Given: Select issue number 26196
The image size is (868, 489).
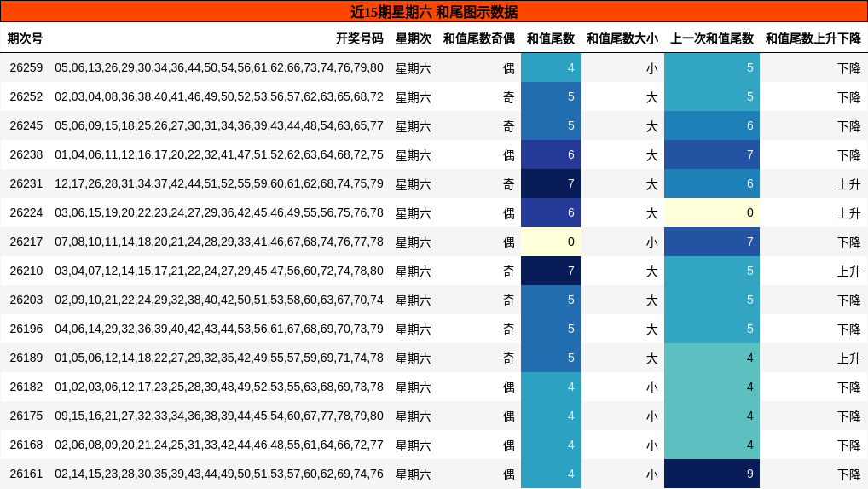Looking at the screenshot, I should tap(26, 329).
